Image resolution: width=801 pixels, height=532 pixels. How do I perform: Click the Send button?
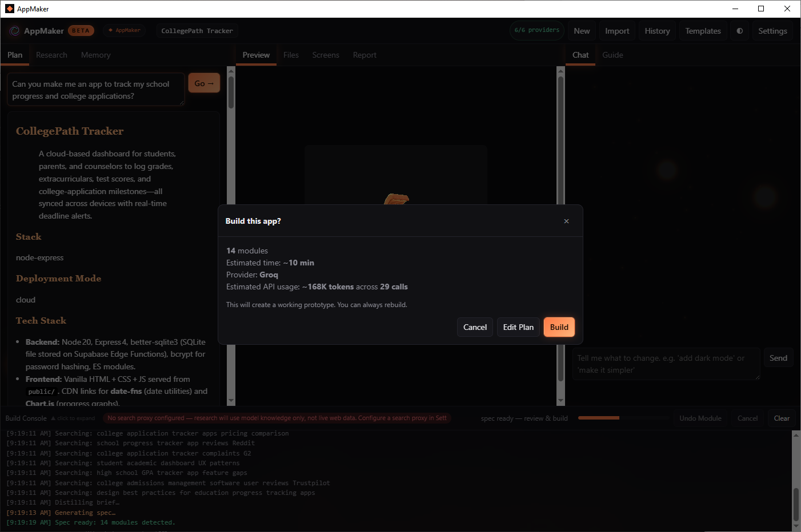tap(778, 358)
